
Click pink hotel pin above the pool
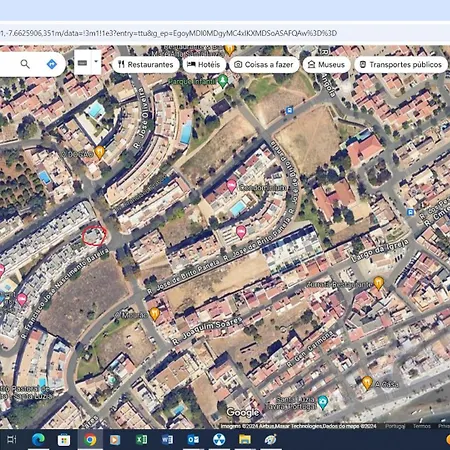point(231,186)
